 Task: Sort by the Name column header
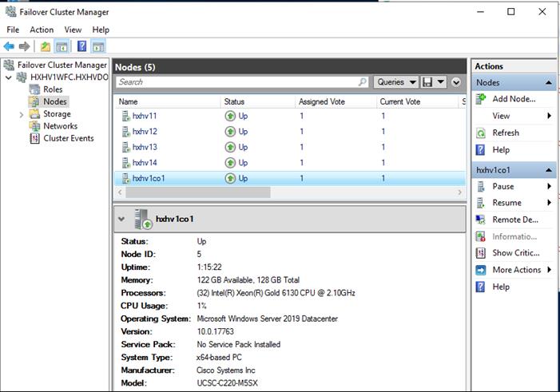[x=168, y=101]
